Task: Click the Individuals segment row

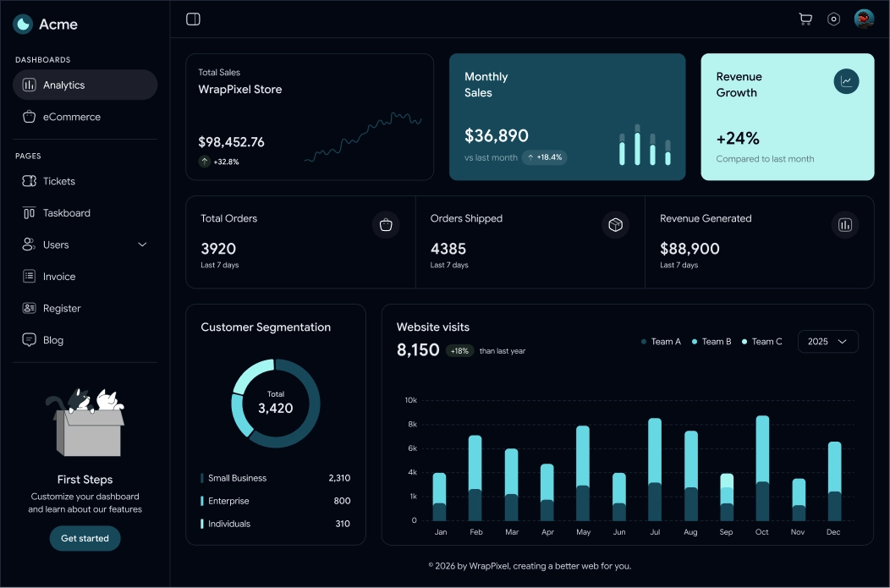Action: 275,524
